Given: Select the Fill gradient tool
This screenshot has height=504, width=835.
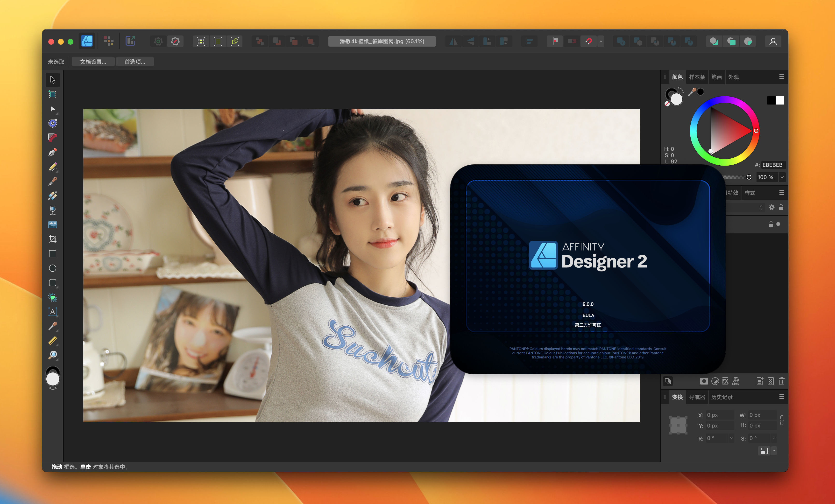Looking at the screenshot, I should click(53, 196).
